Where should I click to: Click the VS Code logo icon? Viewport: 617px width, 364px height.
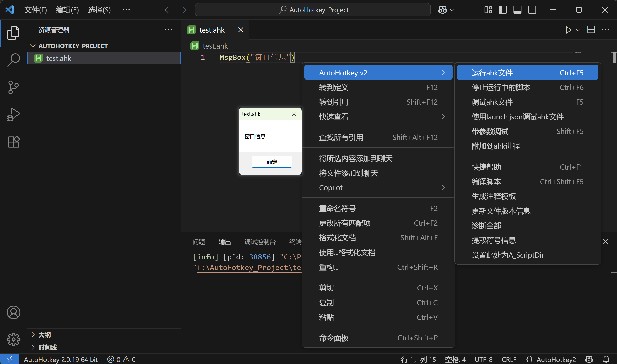(10, 10)
